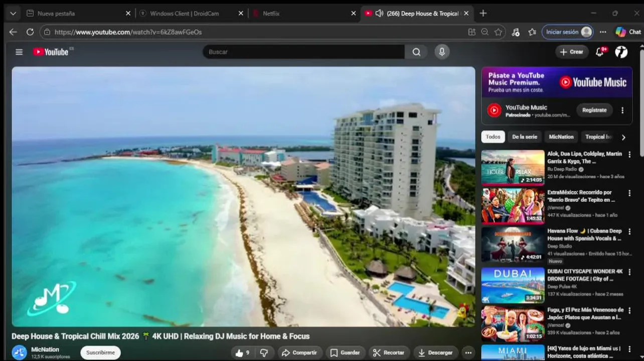Click the browser address bar URL
Image resolution: width=644 pixels, height=361 pixels.
128,32
